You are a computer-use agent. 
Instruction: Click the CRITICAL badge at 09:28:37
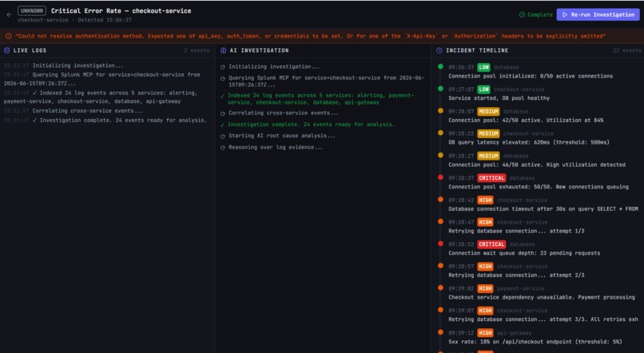(491, 178)
